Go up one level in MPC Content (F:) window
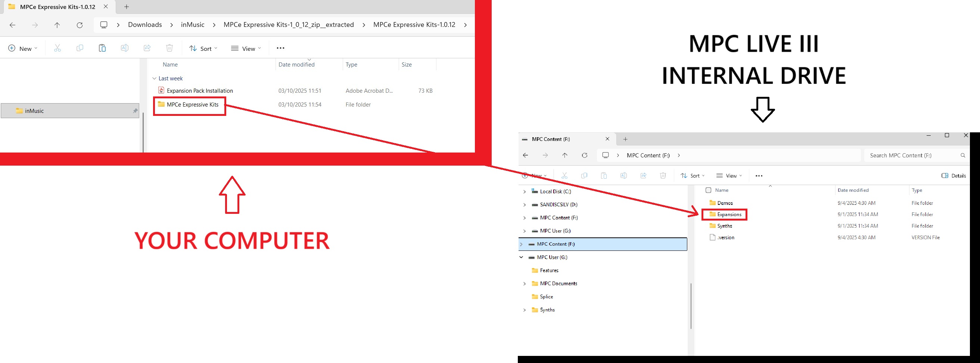Viewport: 980px width, 363px height. pos(565,155)
